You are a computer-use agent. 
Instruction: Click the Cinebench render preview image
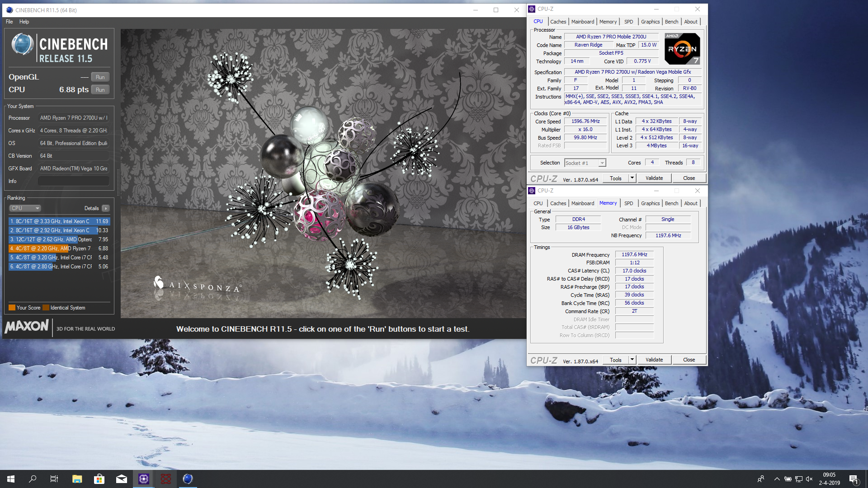click(323, 174)
